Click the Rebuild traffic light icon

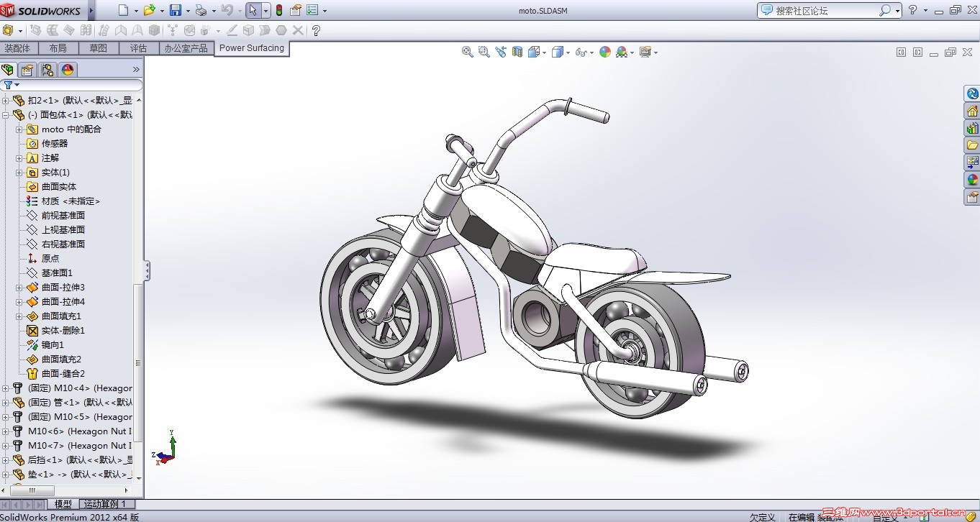click(278, 10)
